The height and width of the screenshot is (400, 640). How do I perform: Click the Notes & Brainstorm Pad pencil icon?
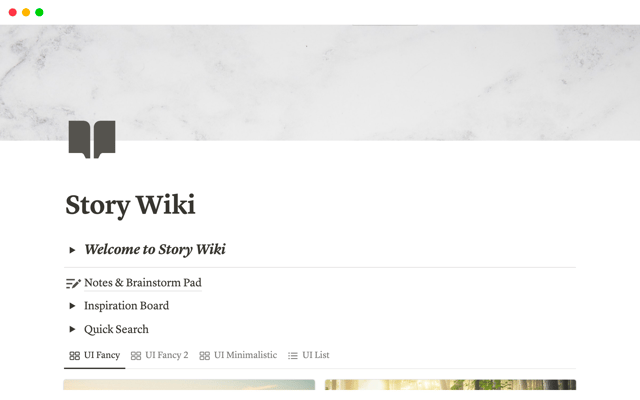(x=73, y=283)
